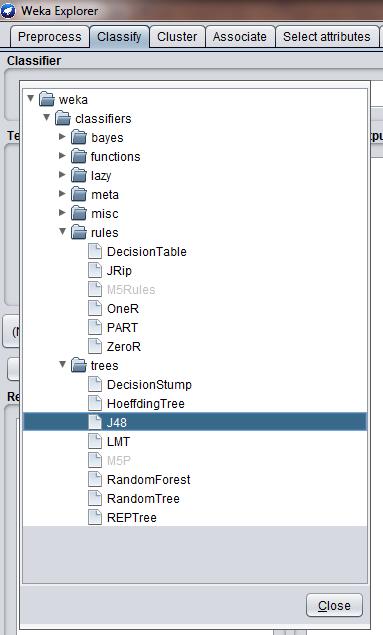Screen dimensions: 383x635
Task: Click the rules folder icon
Action: (79, 232)
